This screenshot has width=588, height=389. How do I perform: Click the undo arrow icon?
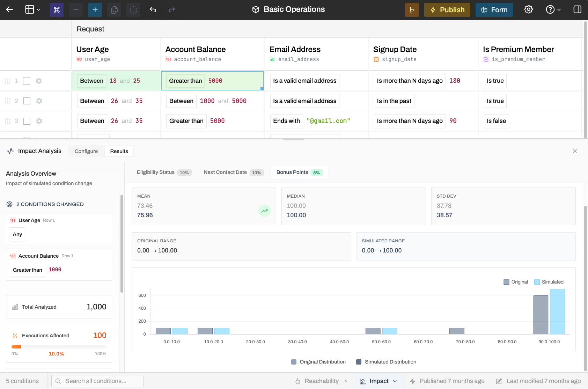pos(153,10)
